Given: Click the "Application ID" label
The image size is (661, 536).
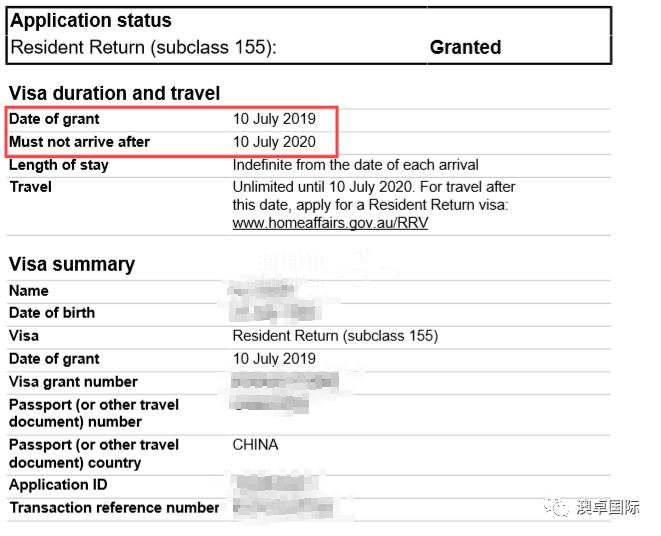Looking at the screenshot, I should point(58,485).
